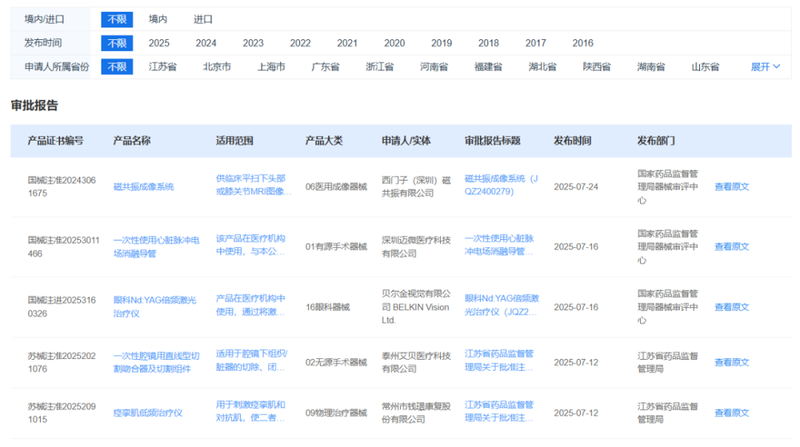The width and height of the screenshot is (800, 447).
Task: Filter applicants by 江苏省 province
Action: (163, 67)
